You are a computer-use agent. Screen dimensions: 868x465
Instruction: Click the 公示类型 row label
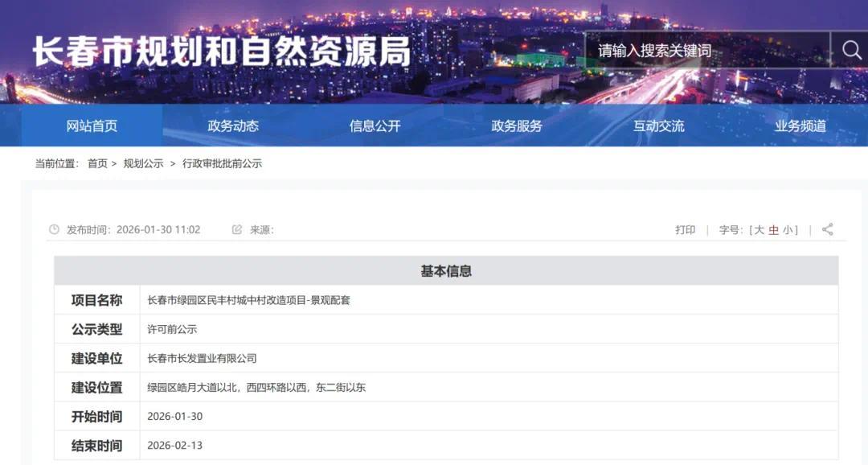(x=97, y=329)
